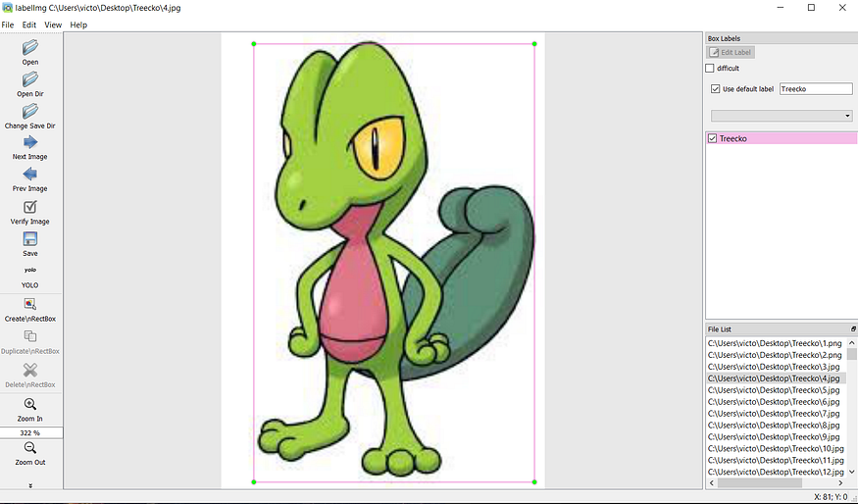
Task: Click the Duplicate RectBox icon
Action: pyautogui.click(x=30, y=336)
